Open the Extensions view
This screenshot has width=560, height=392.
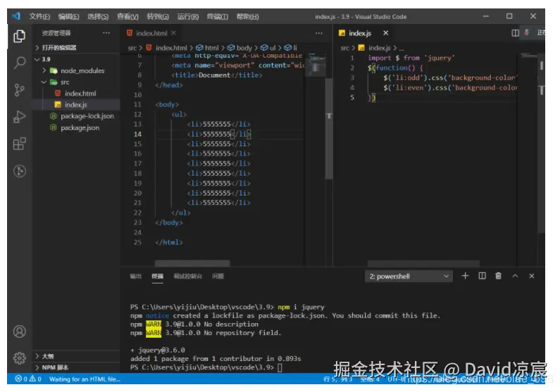coord(20,144)
